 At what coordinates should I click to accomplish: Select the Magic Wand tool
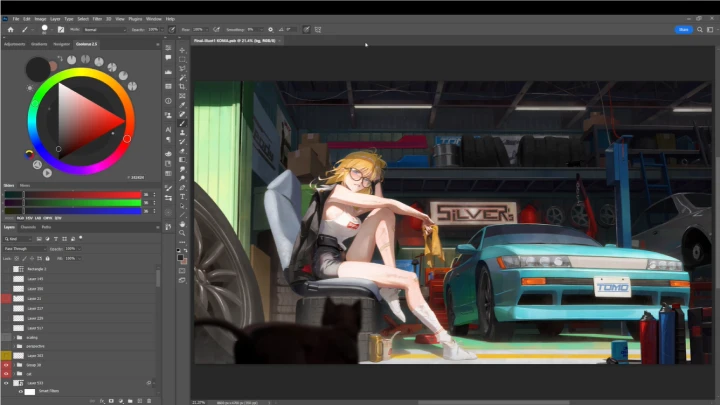click(182, 78)
